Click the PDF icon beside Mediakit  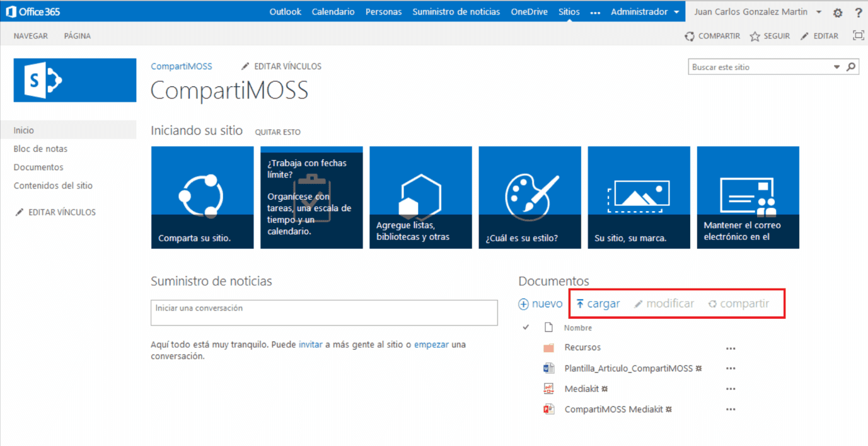tap(548, 389)
